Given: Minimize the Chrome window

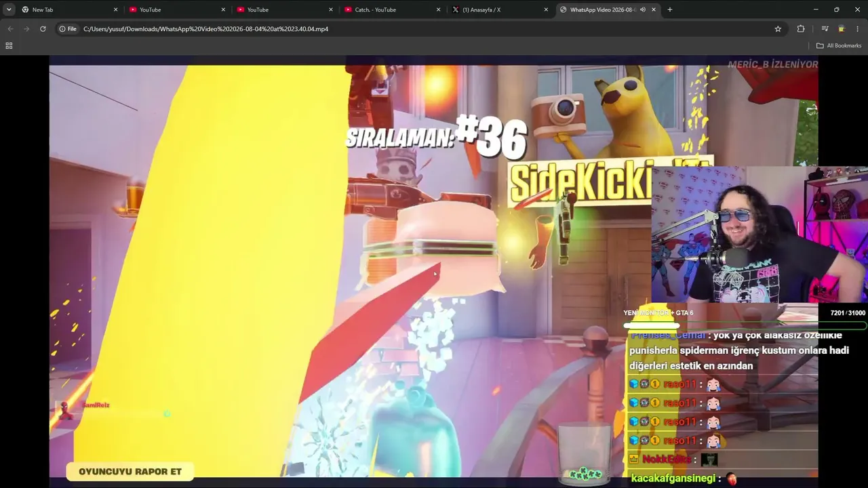Looking at the screenshot, I should (816, 9).
